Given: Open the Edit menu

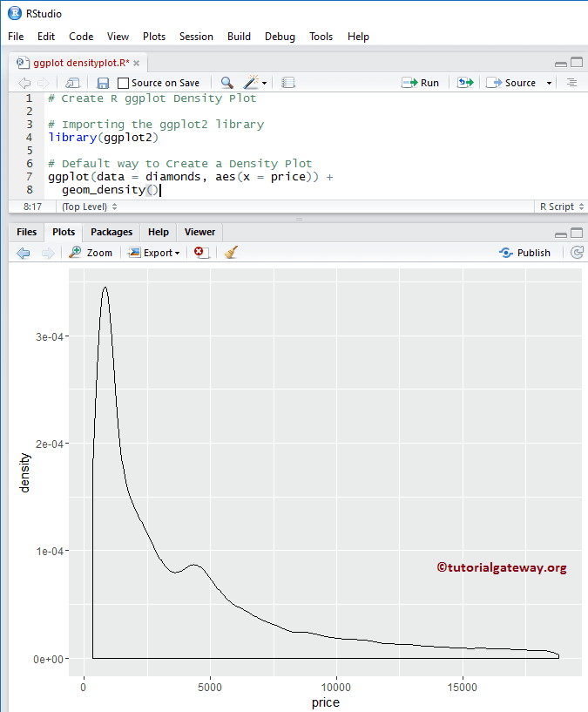Looking at the screenshot, I should 46,37.
